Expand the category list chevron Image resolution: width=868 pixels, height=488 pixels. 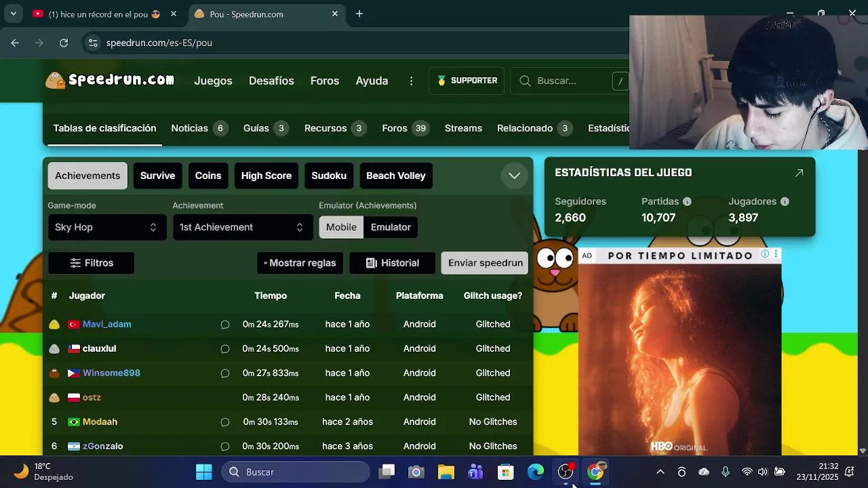(514, 176)
